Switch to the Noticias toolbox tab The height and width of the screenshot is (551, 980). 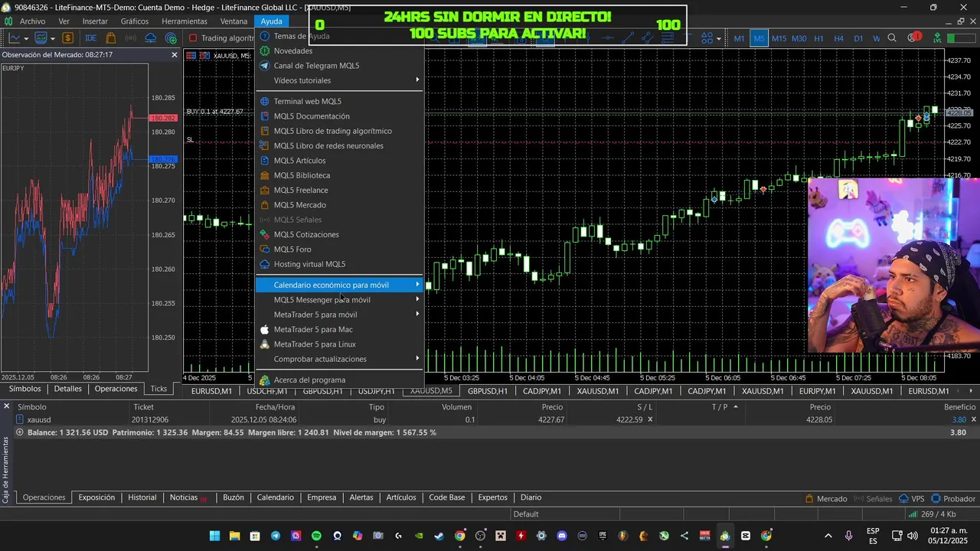[x=188, y=497]
